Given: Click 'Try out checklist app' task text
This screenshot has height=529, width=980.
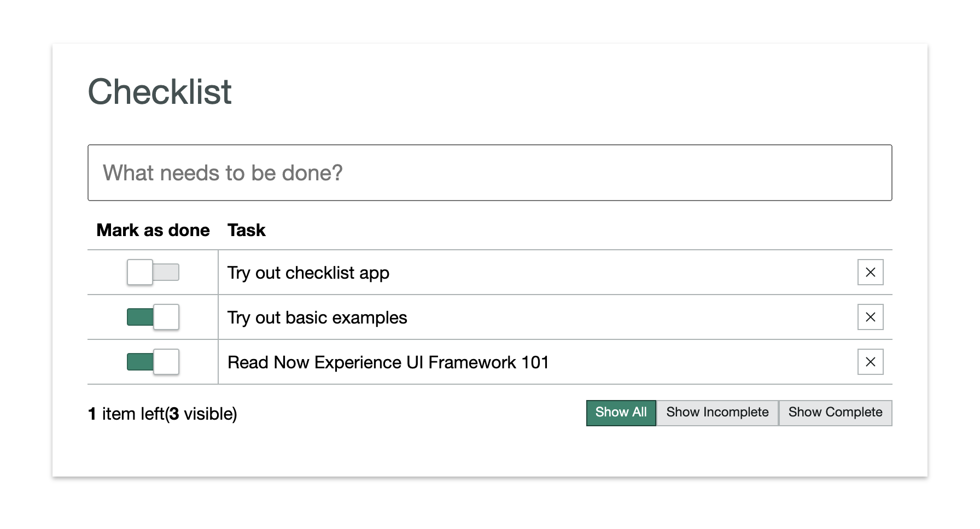Looking at the screenshot, I should (308, 273).
